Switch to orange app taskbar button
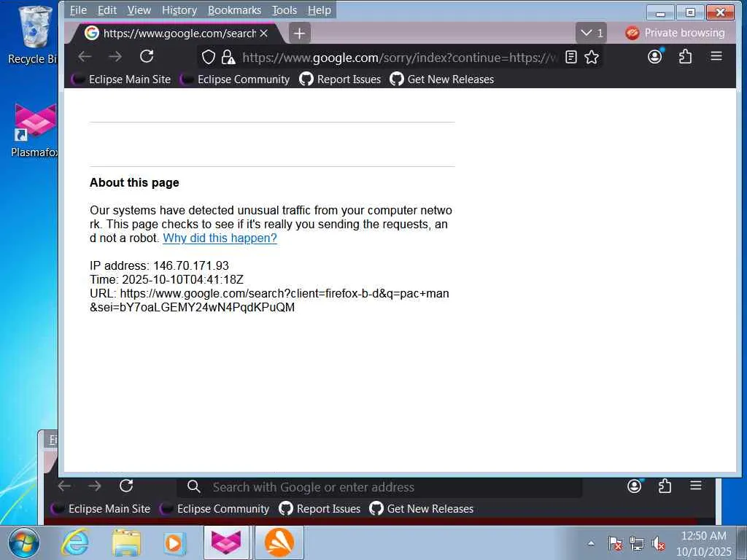747x560 pixels. click(x=279, y=542)
